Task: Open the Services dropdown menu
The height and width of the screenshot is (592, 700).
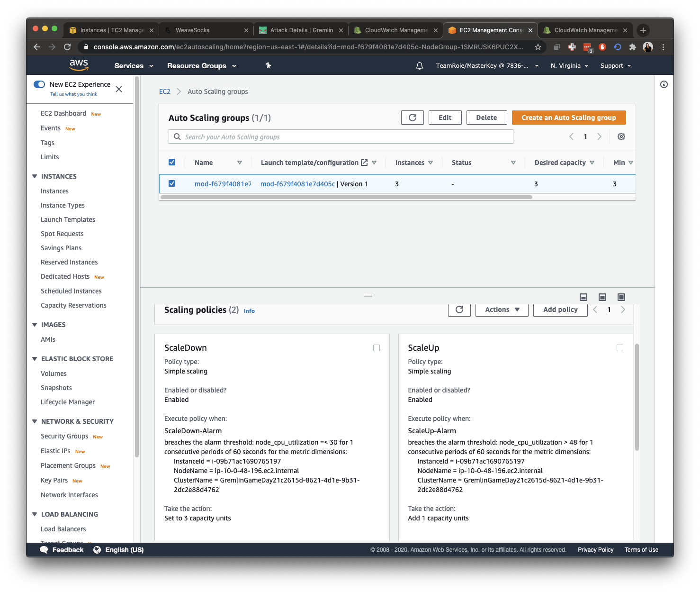Action: pos(134,66)
